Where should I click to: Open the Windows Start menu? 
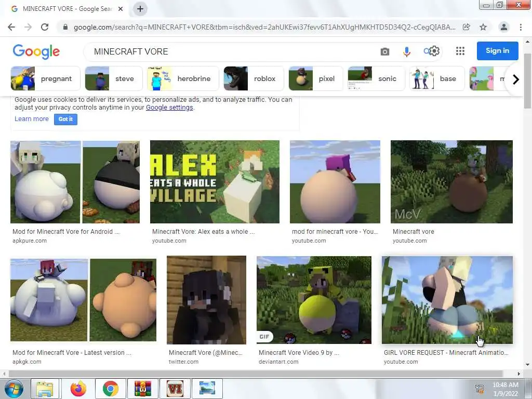pos(14,389)
